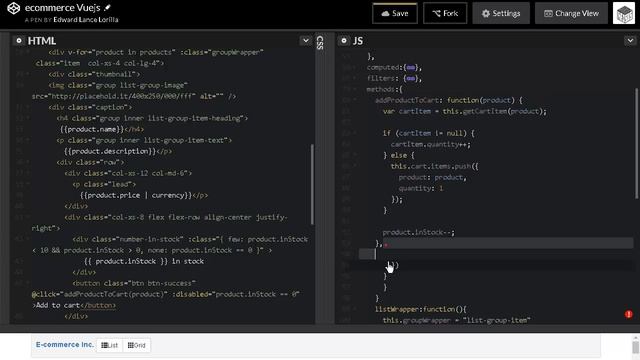
Task: Click the product.inStock-- code line
Action: (x=418, y=233)
